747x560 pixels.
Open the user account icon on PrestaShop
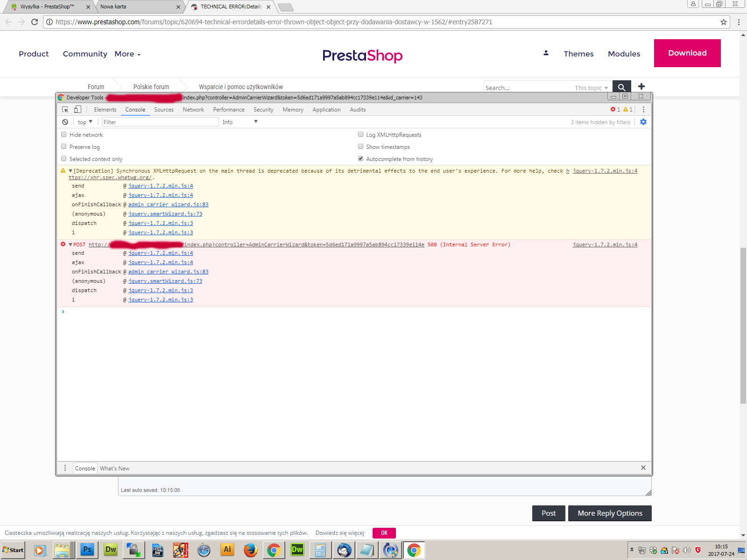[x=546, y=53]
